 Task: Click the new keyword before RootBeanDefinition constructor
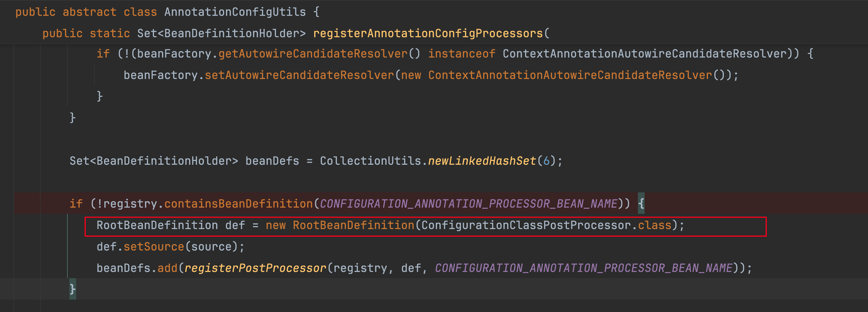pos(275,225)
